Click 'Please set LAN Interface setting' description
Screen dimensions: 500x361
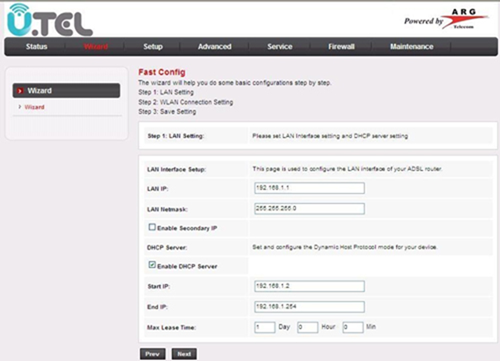(x=330, y=136)
